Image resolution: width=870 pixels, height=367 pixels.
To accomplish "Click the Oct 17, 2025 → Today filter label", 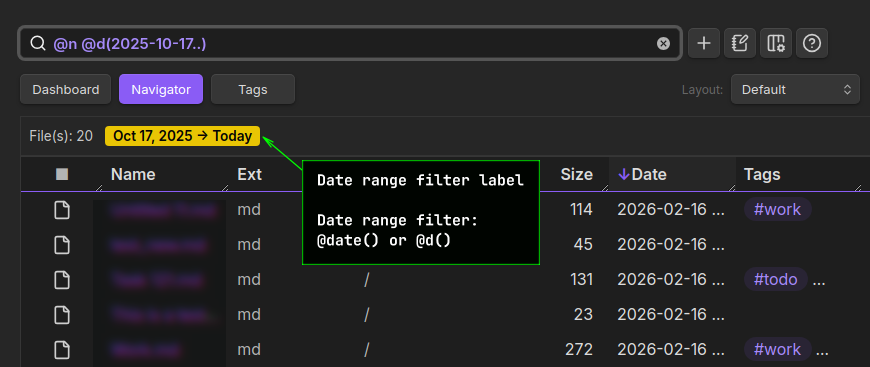I will coord(183,136).
